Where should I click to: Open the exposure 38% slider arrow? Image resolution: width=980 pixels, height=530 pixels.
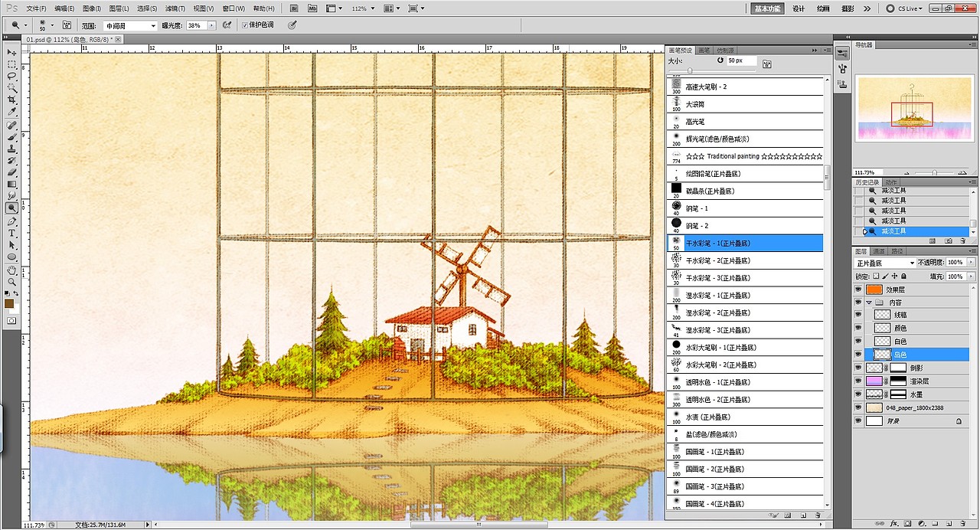point(211,25)
